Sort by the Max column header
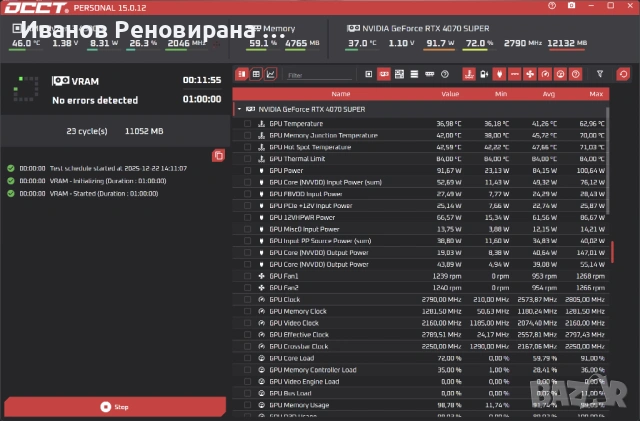Viewport: 640px width, 421px height. pyautogui.click(x=596, y=94)
